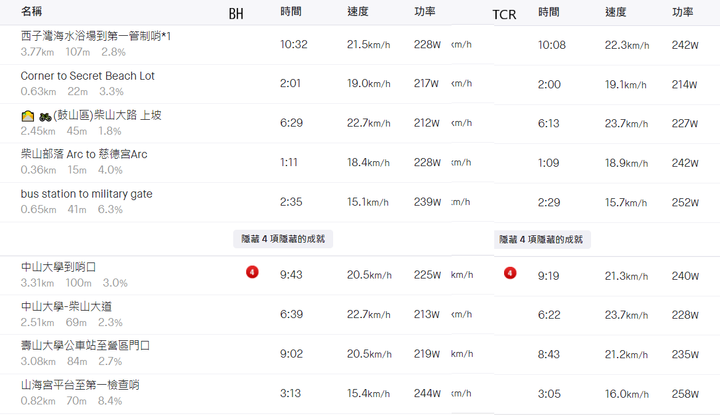
Task: Select the 258w power value in last row
Action: pyautogui.click(x=685, y=394)
